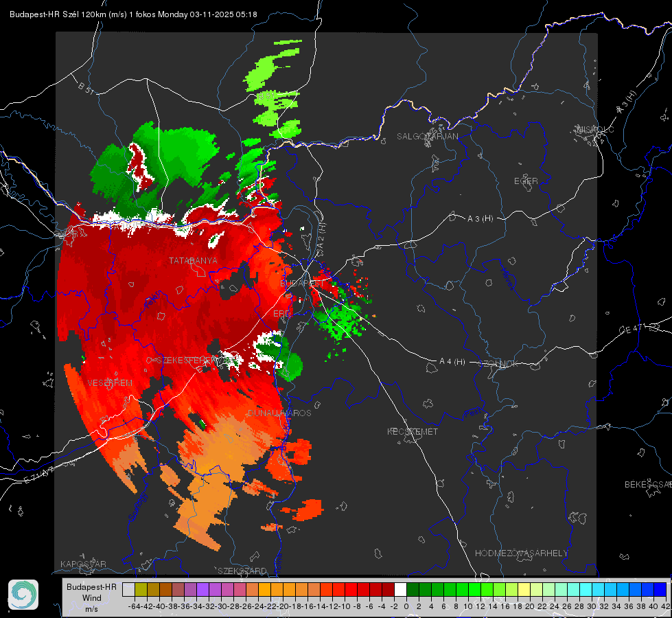Click the HODMEZOVASARHELY city label
Viewport: 672px width, 618px height.
[521, 553]
